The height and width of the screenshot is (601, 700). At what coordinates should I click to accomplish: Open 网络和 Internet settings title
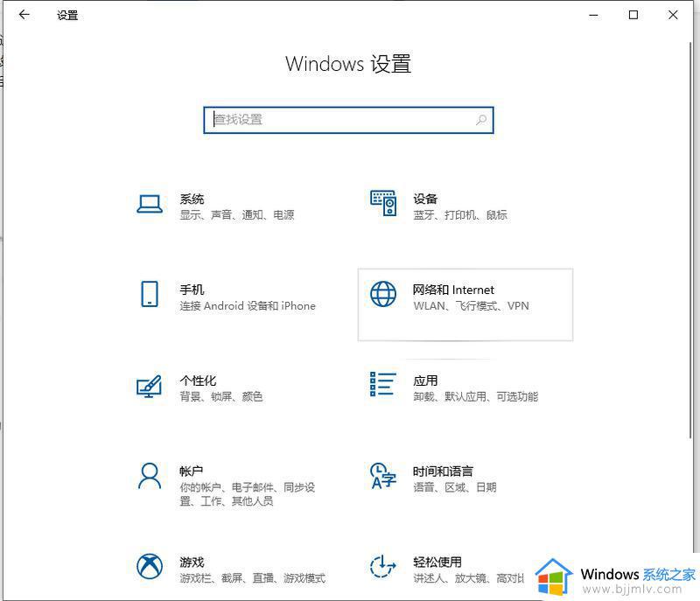(x=453, y=290)
